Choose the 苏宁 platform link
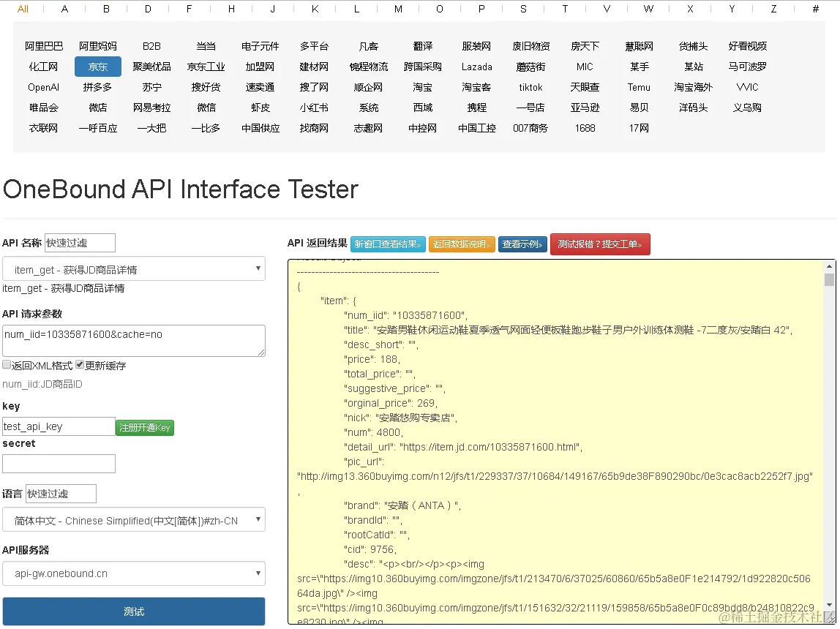Screen dimensions: 840x629 tap(152, 87)
